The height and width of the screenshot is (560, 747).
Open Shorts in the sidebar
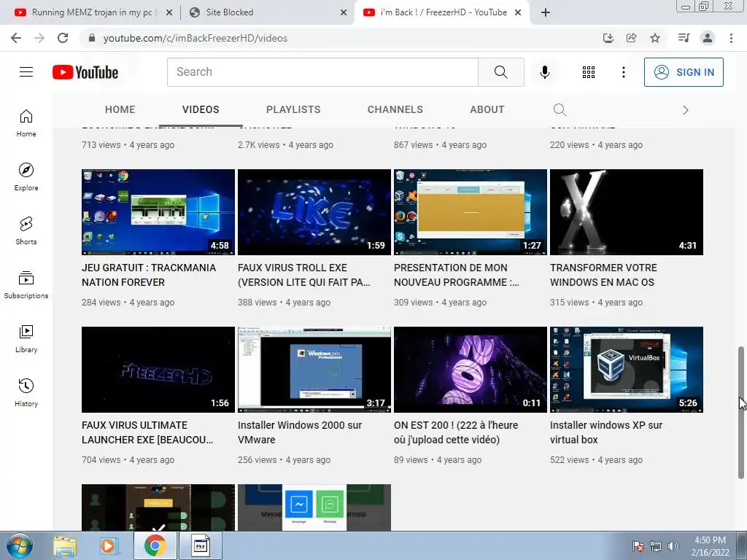coord(26,231)
